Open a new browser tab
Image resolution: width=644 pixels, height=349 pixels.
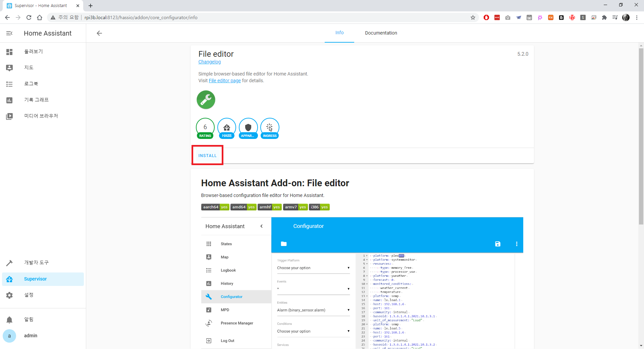tap(91, 6)
